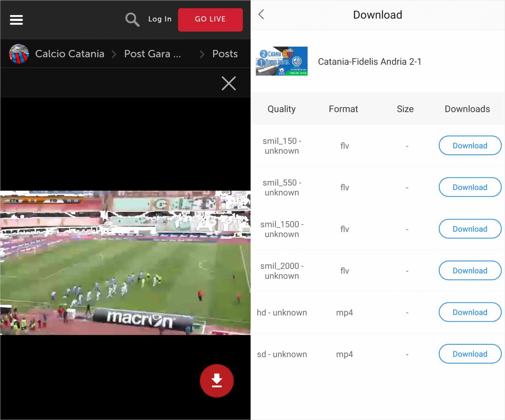
Task: Click the Size column header
Action: (x=405, y=109)
